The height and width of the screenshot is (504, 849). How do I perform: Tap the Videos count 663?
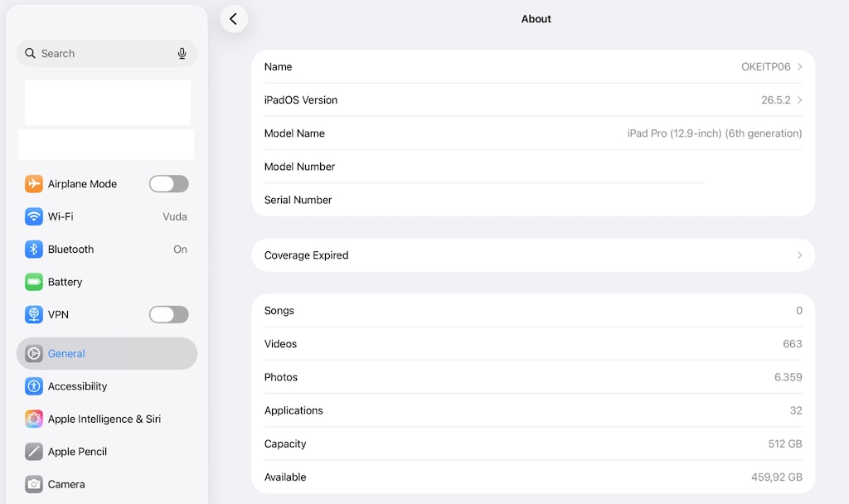pos(792,344)
